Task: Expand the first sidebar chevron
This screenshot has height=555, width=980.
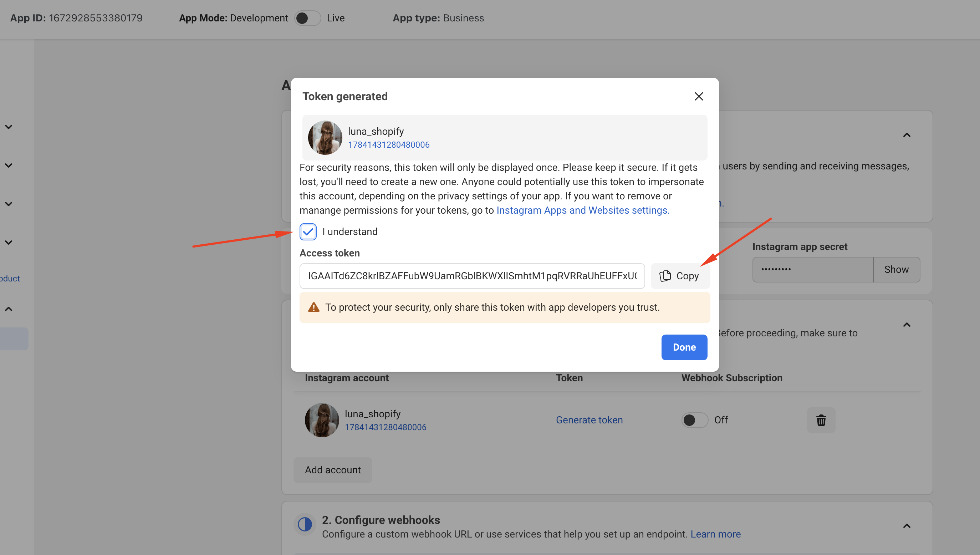Action: 9,127
